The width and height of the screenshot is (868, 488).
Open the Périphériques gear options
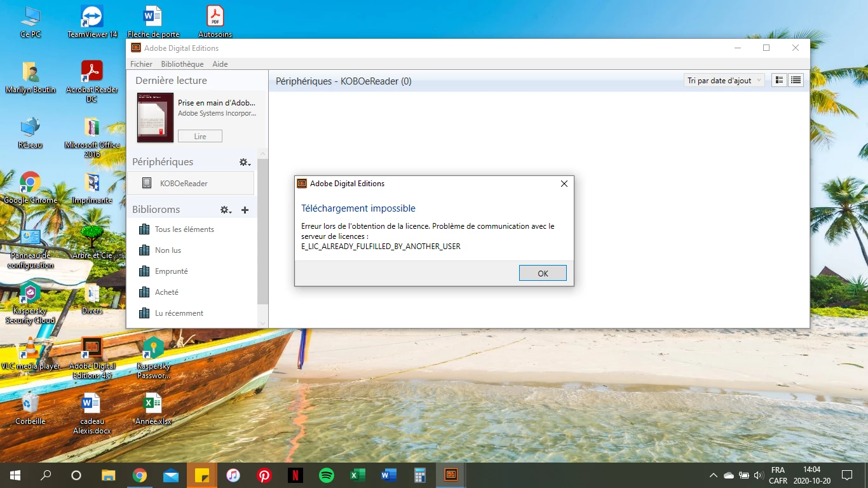245,162
